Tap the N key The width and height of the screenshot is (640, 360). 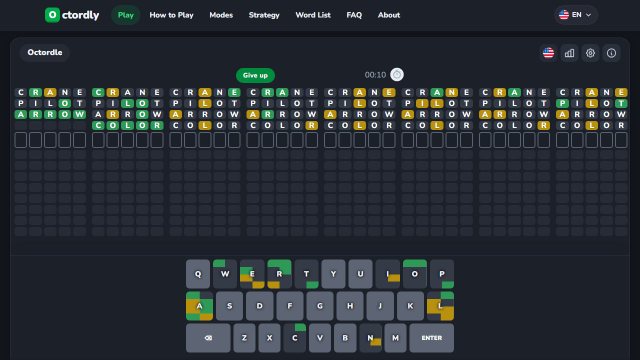370,338
